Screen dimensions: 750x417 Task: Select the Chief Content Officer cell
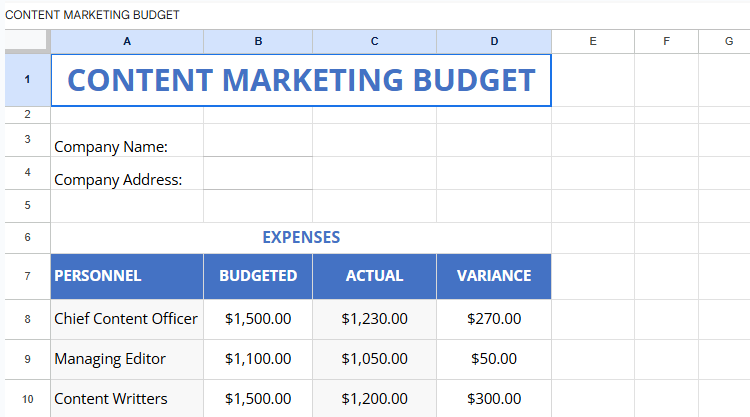pyautogui.click(x=127, y=319)
